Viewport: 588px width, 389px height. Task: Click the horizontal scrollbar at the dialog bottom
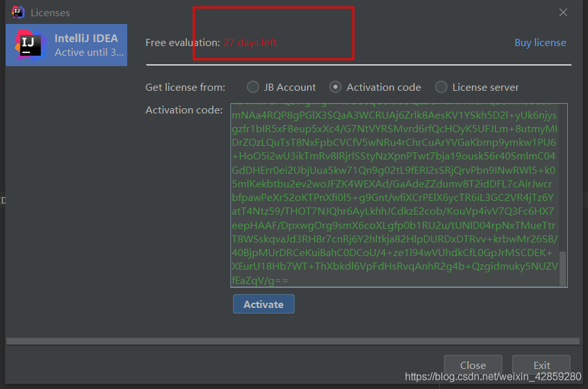(293, 341)
